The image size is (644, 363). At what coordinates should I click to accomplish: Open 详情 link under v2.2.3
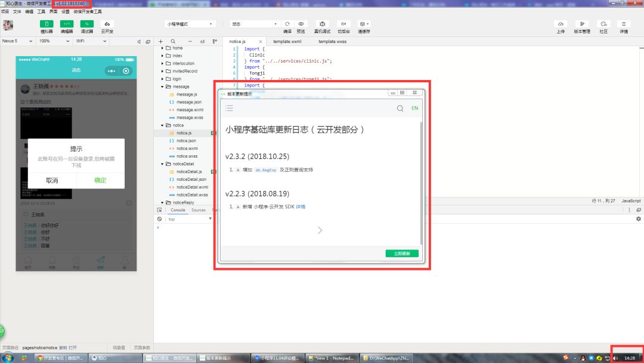[x=301, y=207]
